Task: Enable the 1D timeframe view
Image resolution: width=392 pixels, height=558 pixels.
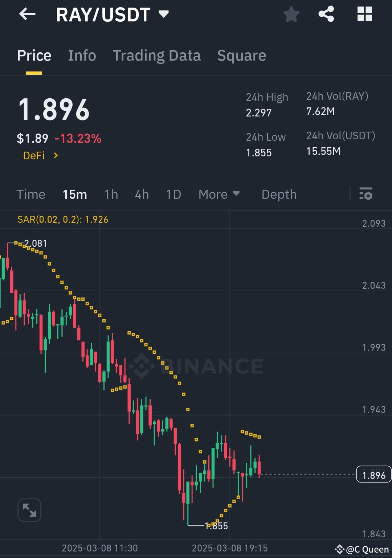Action: point(173,194)
